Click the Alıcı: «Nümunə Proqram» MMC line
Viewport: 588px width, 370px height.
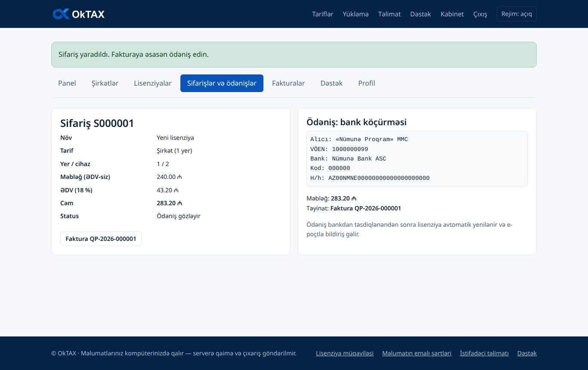(x=359, y=139)
